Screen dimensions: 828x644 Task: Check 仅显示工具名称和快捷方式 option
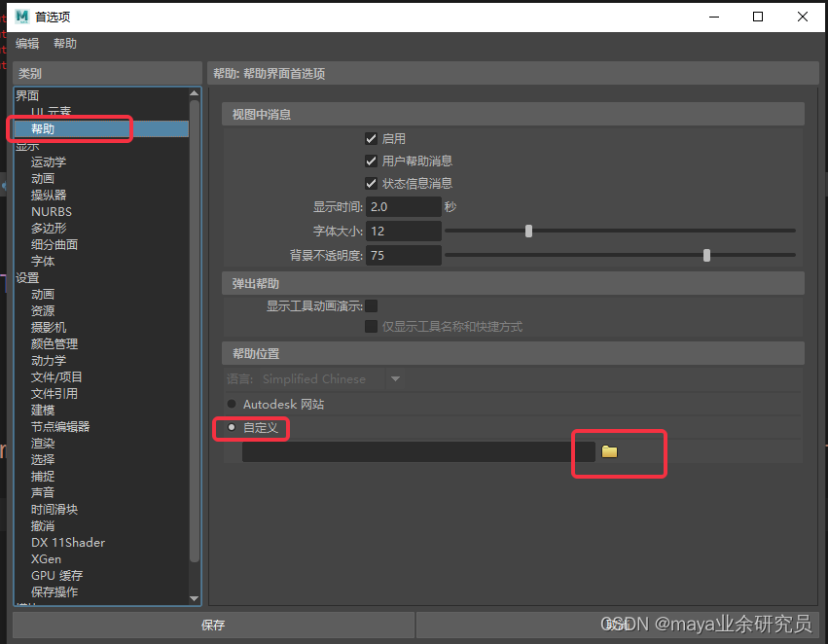372,326
